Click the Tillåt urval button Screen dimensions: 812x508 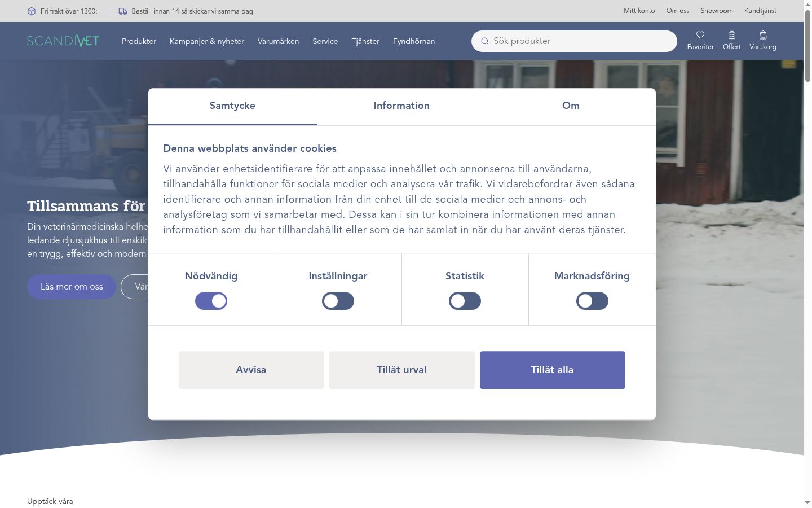point(402,370)
